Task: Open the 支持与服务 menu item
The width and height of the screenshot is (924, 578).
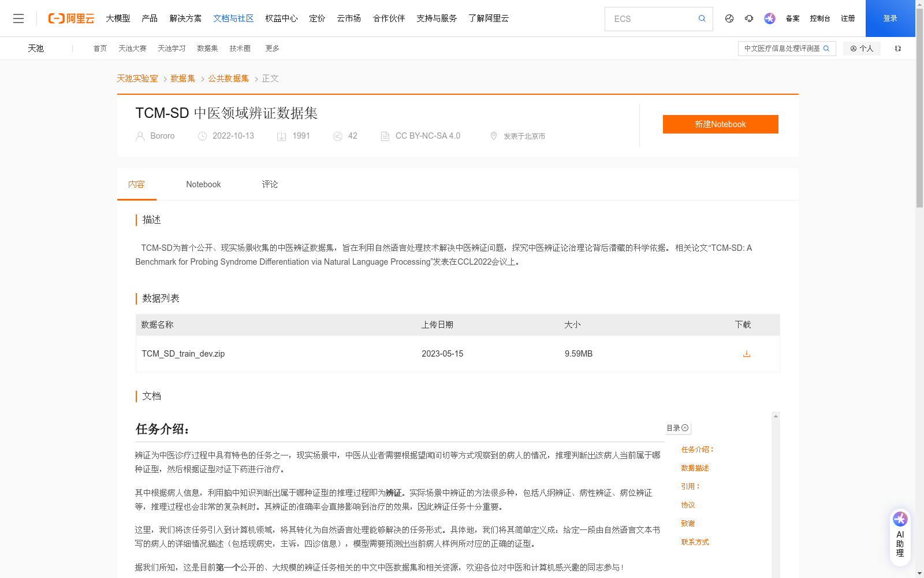Action: coord(437,18)
